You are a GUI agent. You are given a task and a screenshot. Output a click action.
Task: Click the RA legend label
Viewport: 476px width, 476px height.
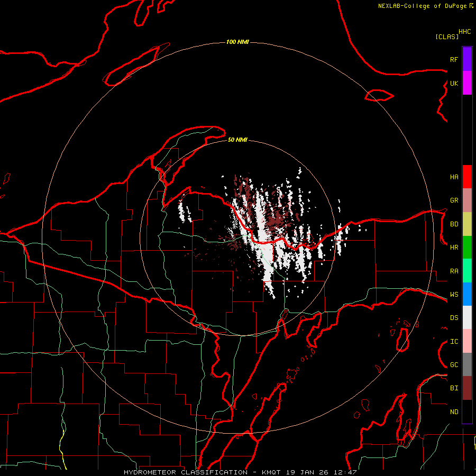point(454,271)
